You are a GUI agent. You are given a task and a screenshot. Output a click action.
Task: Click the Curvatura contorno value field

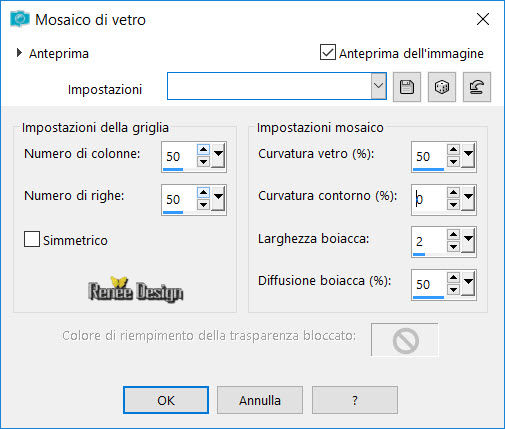(429, 199)
